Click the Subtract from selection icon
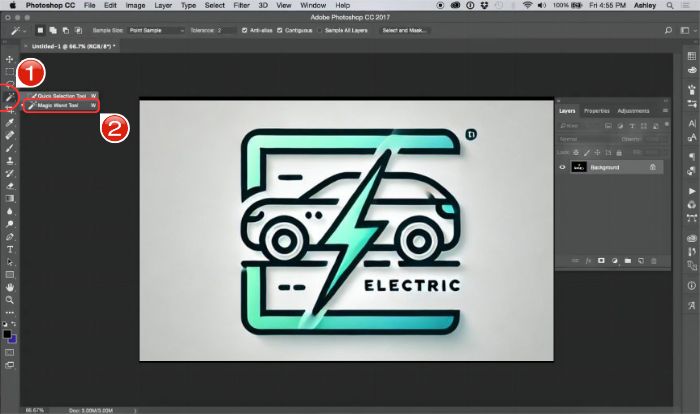This screenshot has height=414, width=700. pyautogui.click(x=66, y=30)
